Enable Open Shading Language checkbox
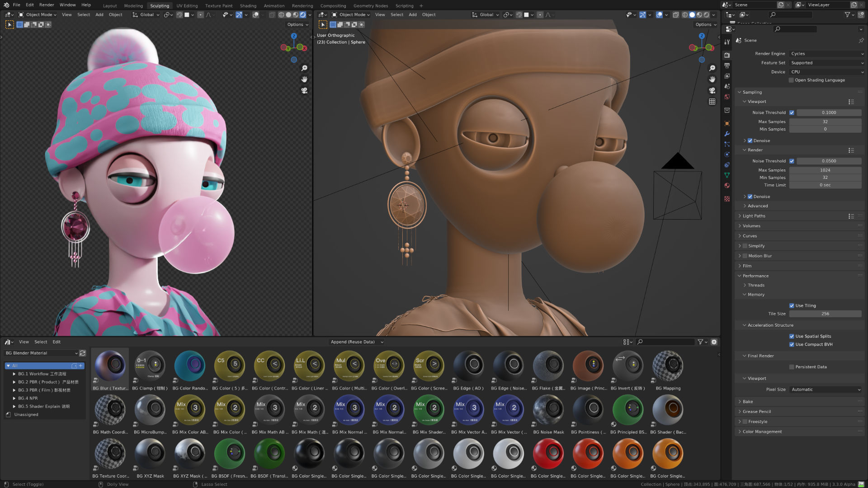Screen dimensions: 868x488 pos(791,80)
